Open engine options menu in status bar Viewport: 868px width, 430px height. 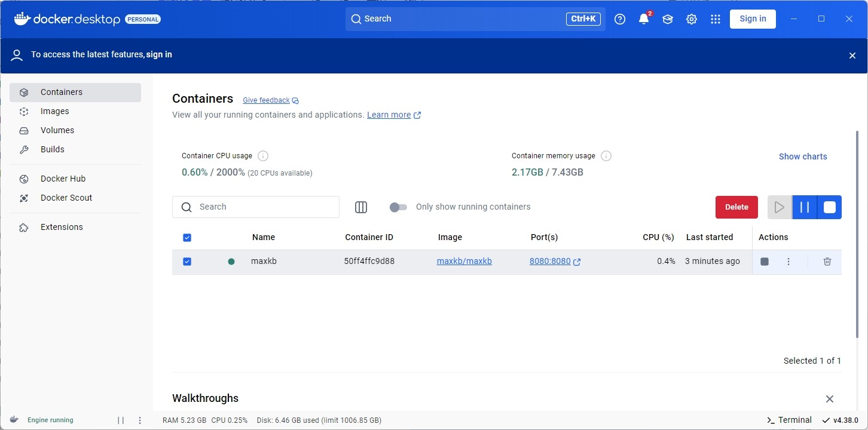pyautogui.click(x=140, y=420)
